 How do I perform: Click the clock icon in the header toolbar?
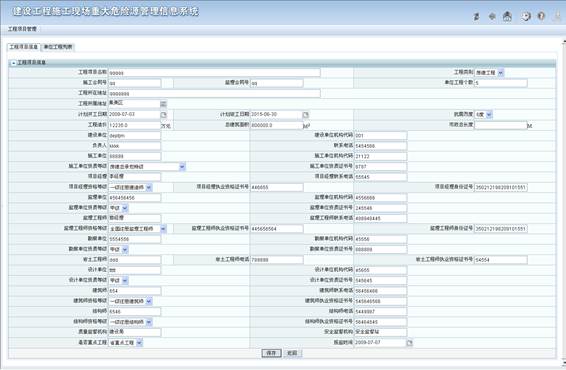[x=526, y=16]
